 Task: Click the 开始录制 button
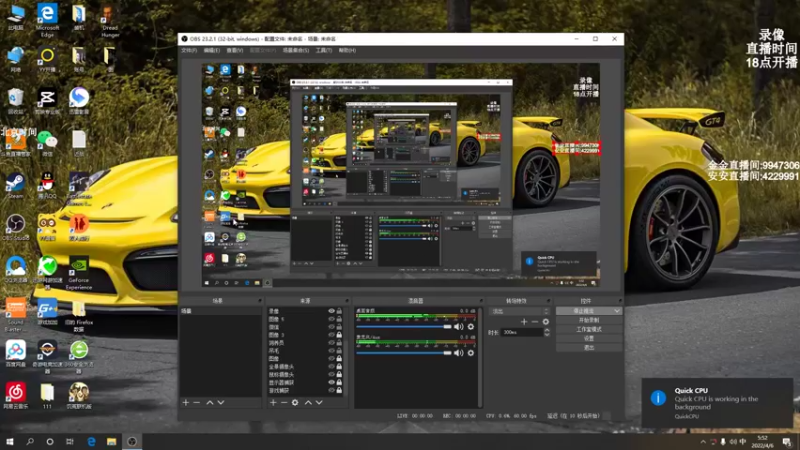tap(588, 320)
